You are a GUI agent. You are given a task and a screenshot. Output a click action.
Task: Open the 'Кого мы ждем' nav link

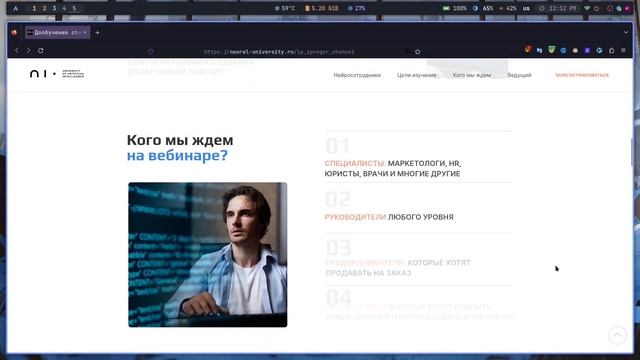[x=472, y=75]
